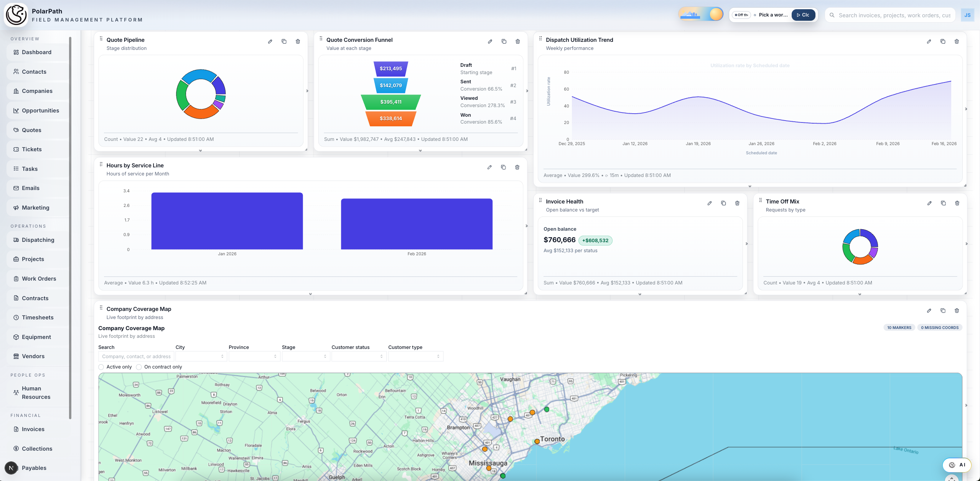Open the AI assistant button

[x=957, y=465]
